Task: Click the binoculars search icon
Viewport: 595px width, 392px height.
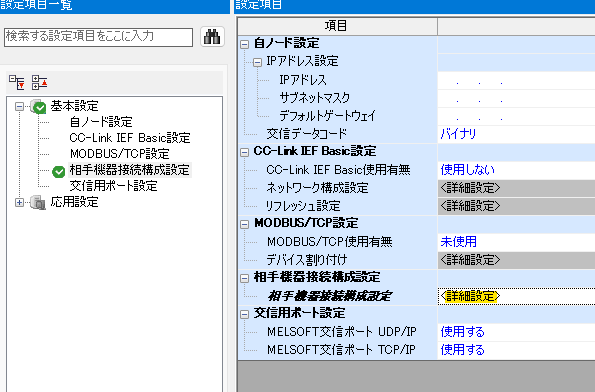Action: pyautogui.click(x=212, y=37)
